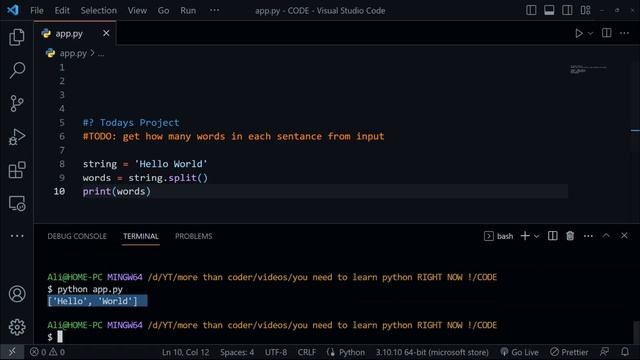Click the errors and warnings count in status bar

click(47, 352)
